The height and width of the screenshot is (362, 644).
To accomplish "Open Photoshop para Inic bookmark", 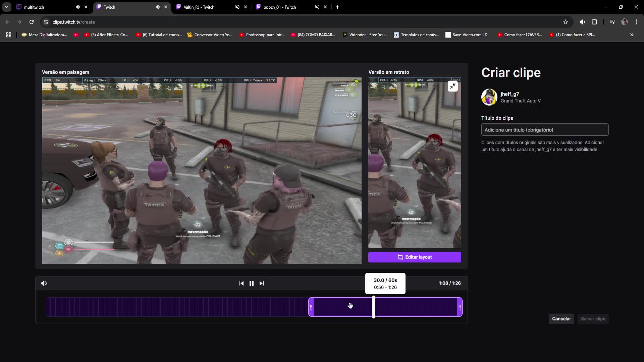I will point(262,35).
